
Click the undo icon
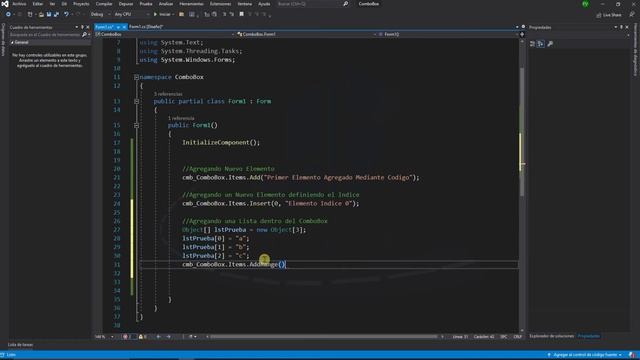point(66,15)
